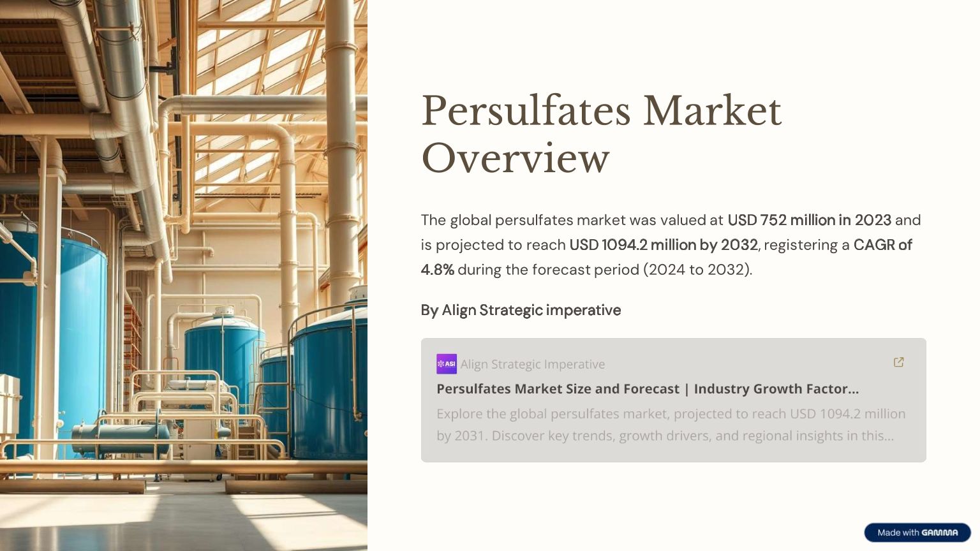Click the word "Overview" in the slide title

[x=515, y=158]
